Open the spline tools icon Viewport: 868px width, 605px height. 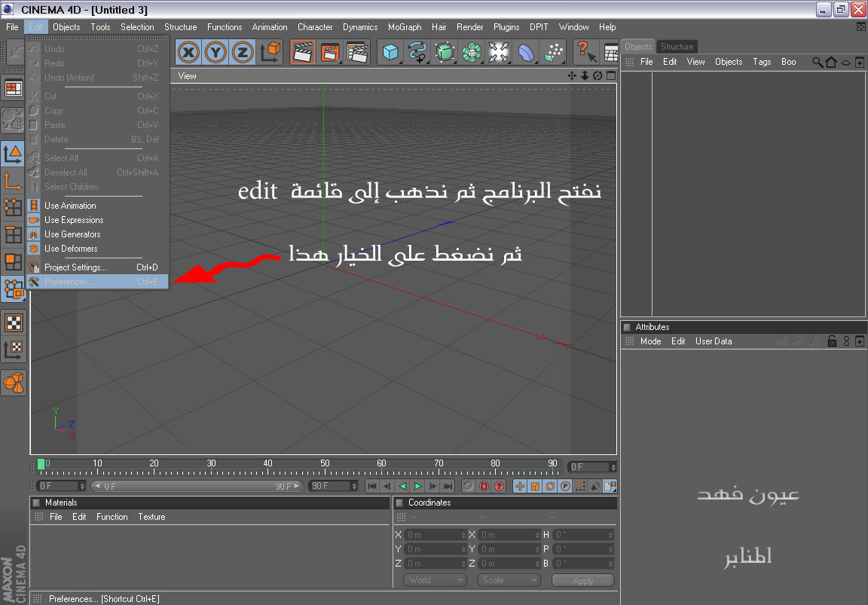[x=417, y=53]
